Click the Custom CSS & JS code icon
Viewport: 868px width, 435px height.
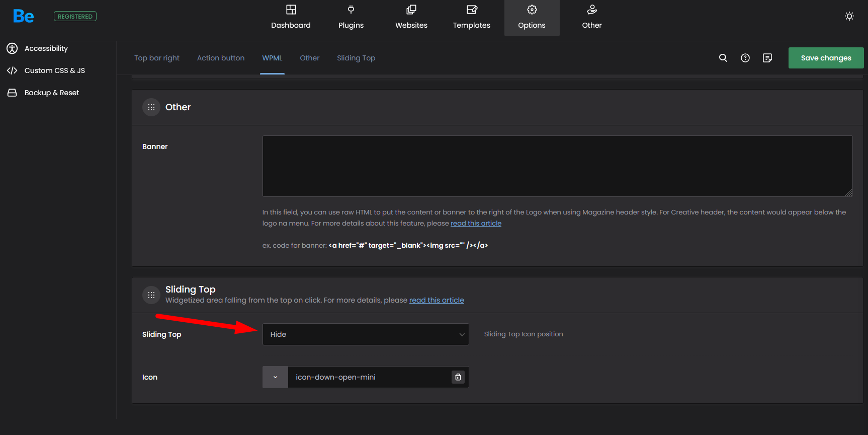pyautogui.click(x=12, y=70)
